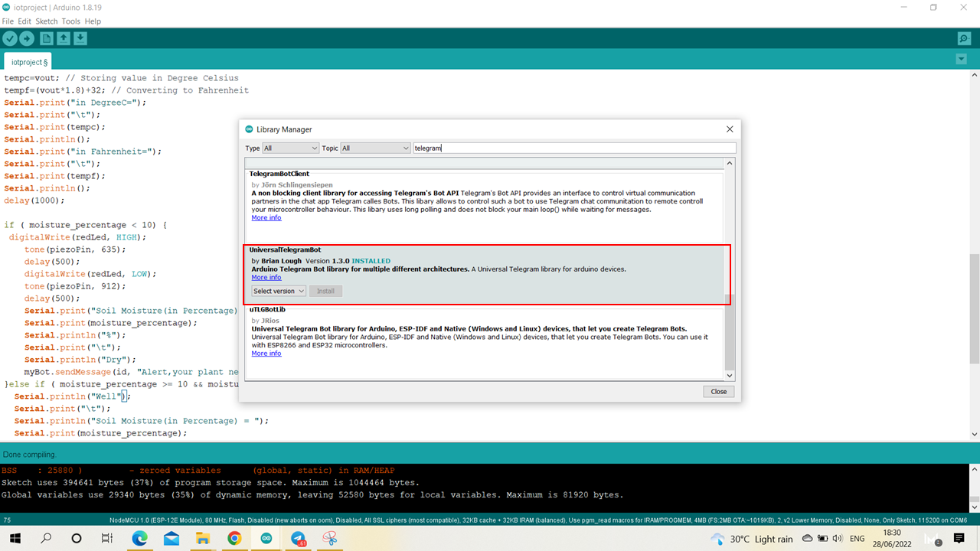Click the library list scroll down arrow
The image size is (980, 551).
point(730,376)
